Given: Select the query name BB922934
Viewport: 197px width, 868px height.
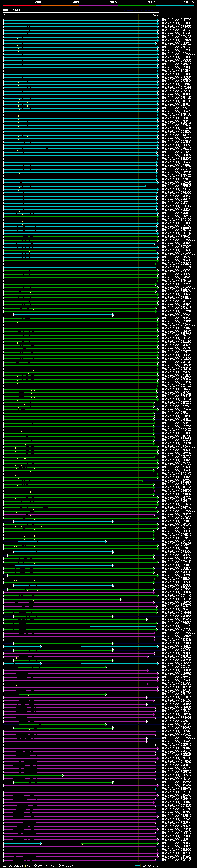Looking at the screenshot, I should [x=11, y=10].
